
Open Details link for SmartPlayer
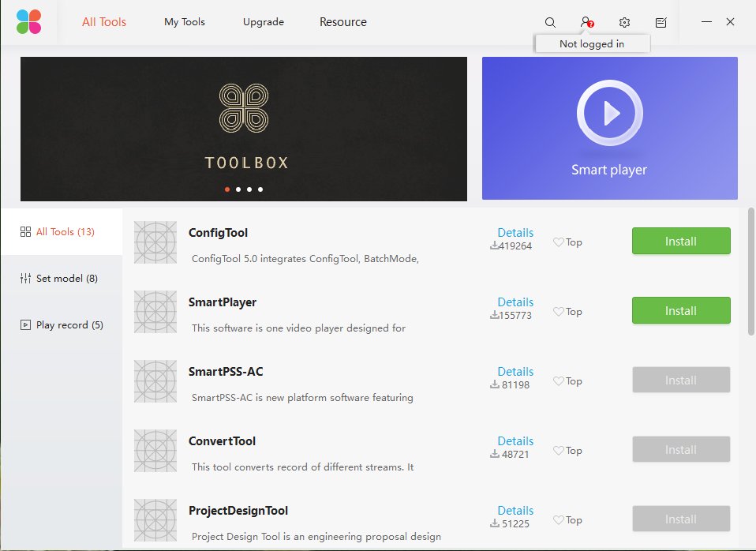pos(515,302)
